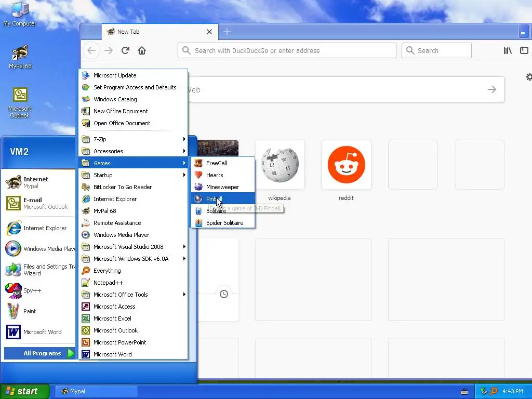Select Microsoft Outlook desktop icon
The width and height of the screenshot is (532, 399).
tap(20, 103)
